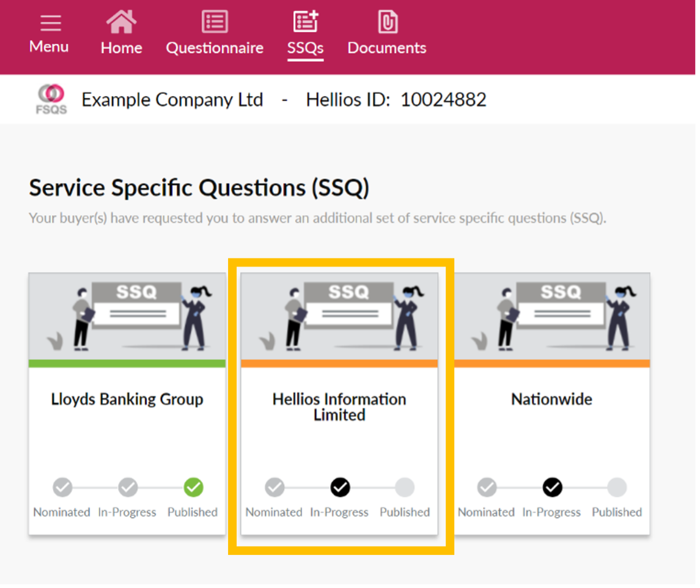Click orange status bar on Nationwide card
Image resolution: width=700 pixels, height=588 pixels.
[552, 364]
